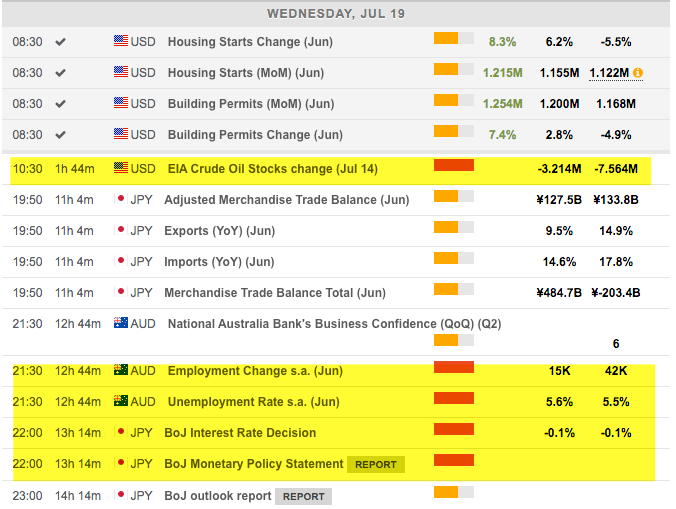
Task: Click the Australia flag beside Unemployment Rate s.a.
Action: 121,401
